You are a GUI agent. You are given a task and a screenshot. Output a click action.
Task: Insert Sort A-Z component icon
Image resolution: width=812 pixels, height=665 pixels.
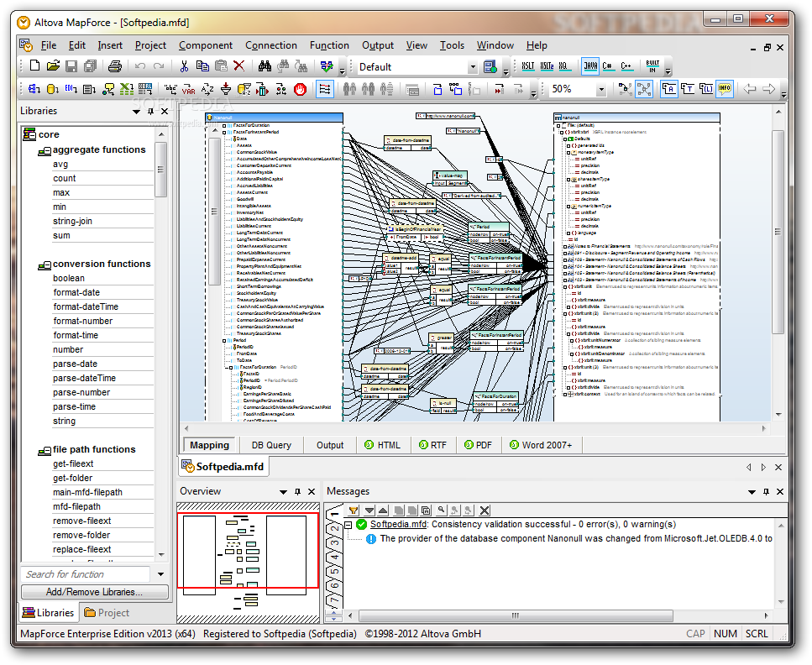[x=207, y=89]
